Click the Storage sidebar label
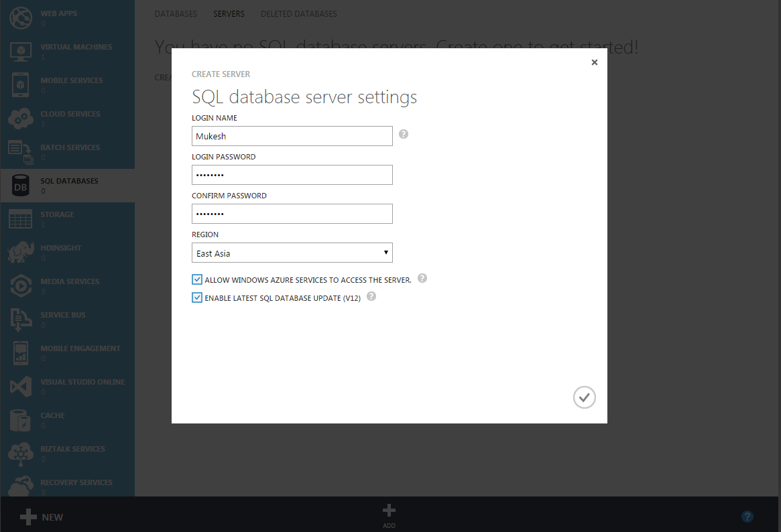 coord(57,214)
